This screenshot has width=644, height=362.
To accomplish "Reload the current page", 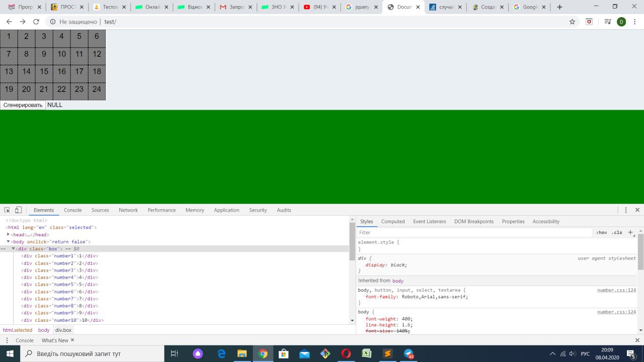I will [x=36, y=22].
